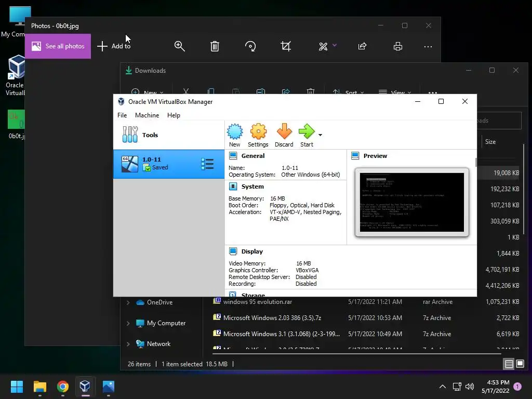The image size is (532, 399).
Task: Click the New VM icon in VirtualBox
Action: [x=234, y=135]
